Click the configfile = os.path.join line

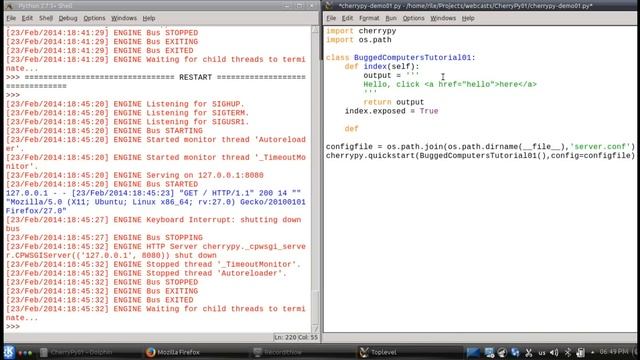[x=480, y=147]
